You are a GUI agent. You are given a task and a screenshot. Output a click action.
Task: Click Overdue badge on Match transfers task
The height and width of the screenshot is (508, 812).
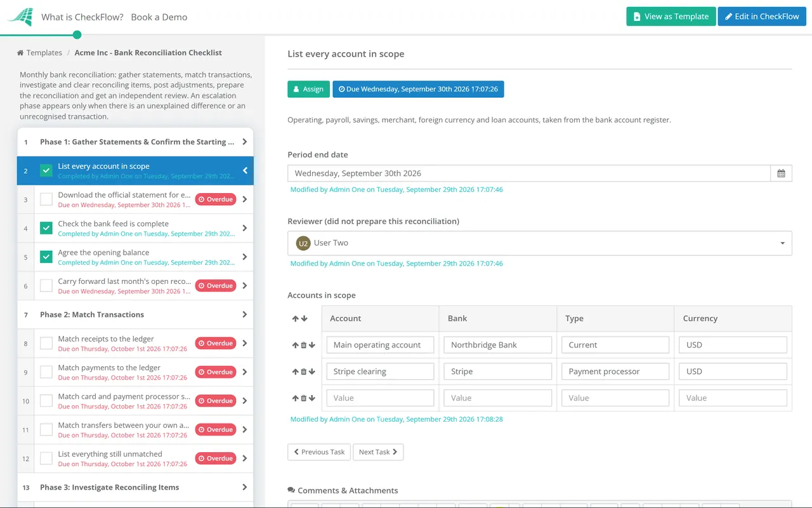(x=216, y=430)
